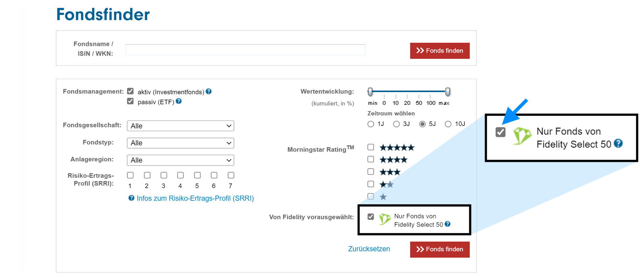This screenshot has width=644, height=277.
Task: Click the info icon beside the SRRI link
Action: (131, 198)
